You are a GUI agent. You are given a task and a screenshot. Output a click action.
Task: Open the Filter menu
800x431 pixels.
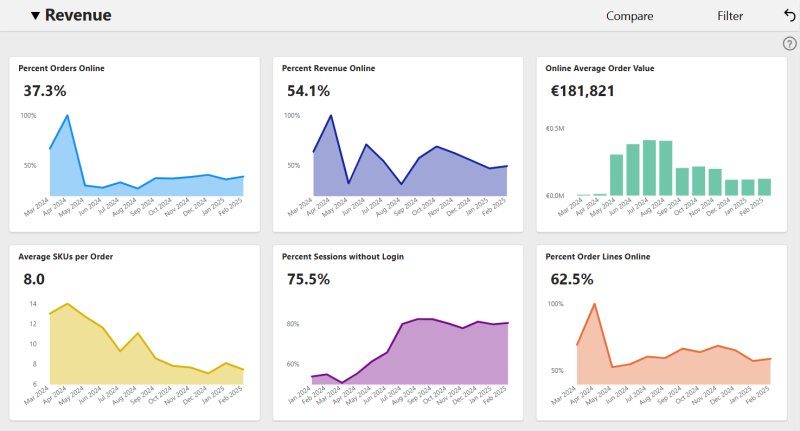(x=730, y=16)
